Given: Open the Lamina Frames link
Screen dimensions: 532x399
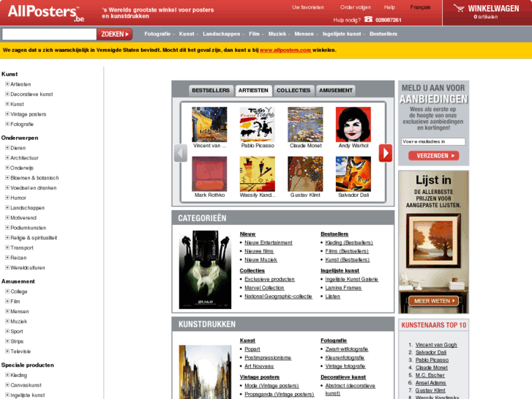Looking at the screenshot, I should pyautogui.click(x=343, y=288).
